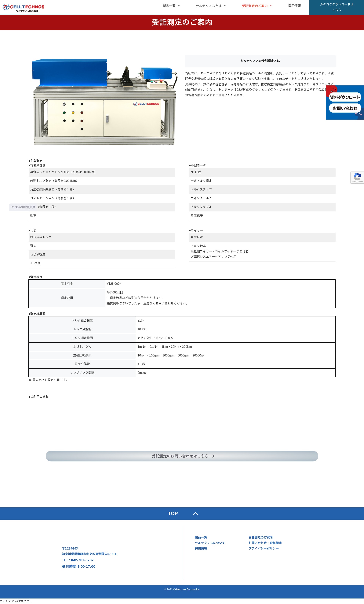
Task: Click the セルテクノスの受託測定とは heading box
Action: (x=260, y=61)
